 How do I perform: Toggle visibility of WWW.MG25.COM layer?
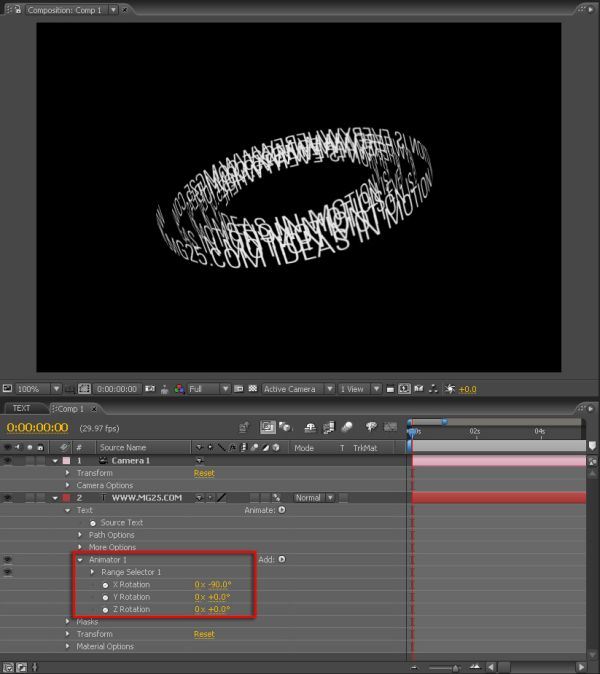tap(7, 498)
